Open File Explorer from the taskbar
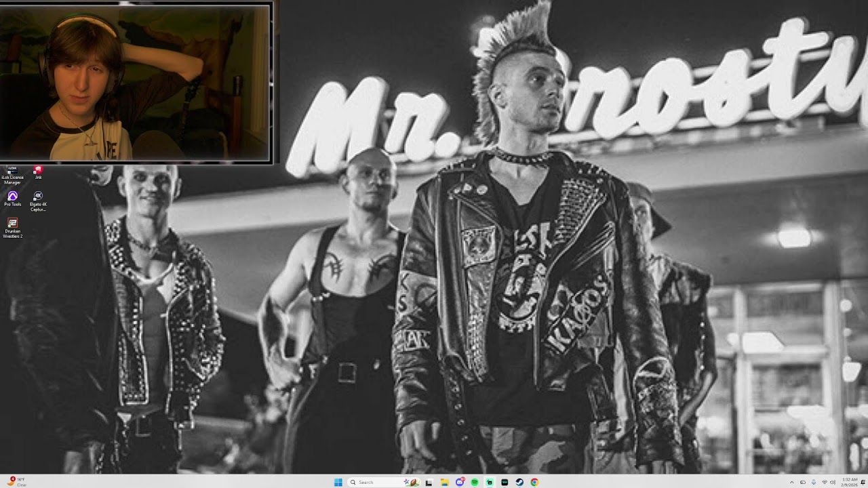Image resolution: width=868 pixels, height=488 pixels. click(444, 482)
